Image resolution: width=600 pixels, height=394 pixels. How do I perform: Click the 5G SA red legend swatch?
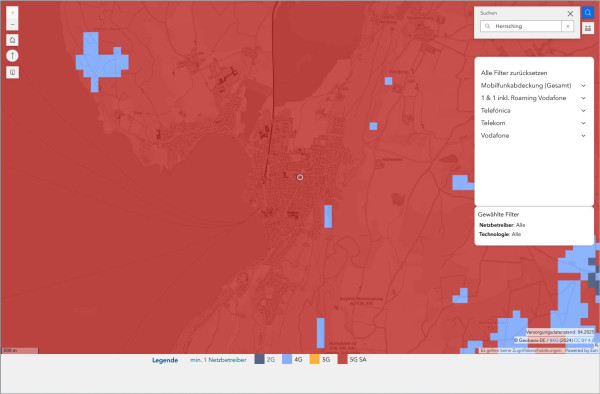(342, 359)
